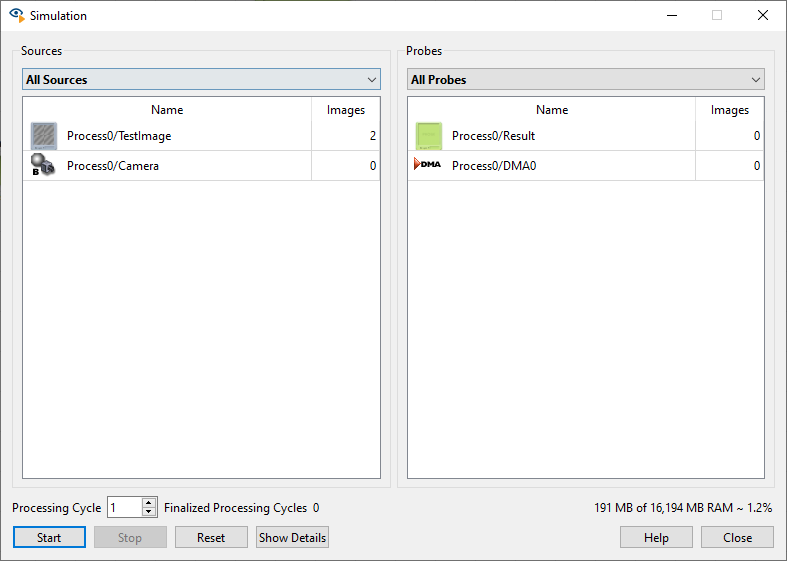Viewport: 787px width, 561px height.
Task: Click the Process0/Camera source icon
Action: pos(43,165)
